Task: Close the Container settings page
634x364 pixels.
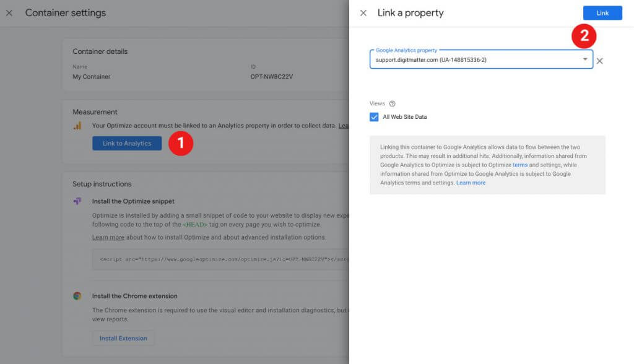Action: [x=9, y=13]
